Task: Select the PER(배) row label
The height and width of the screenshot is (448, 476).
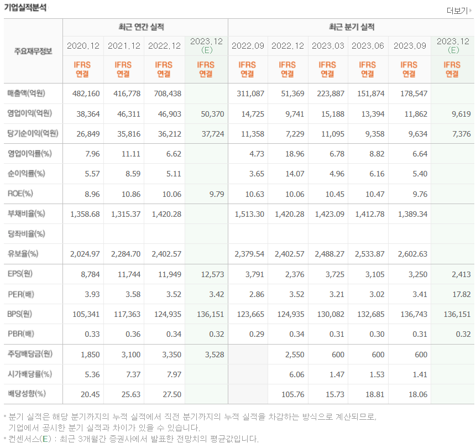Action: [x=20, y=294]
